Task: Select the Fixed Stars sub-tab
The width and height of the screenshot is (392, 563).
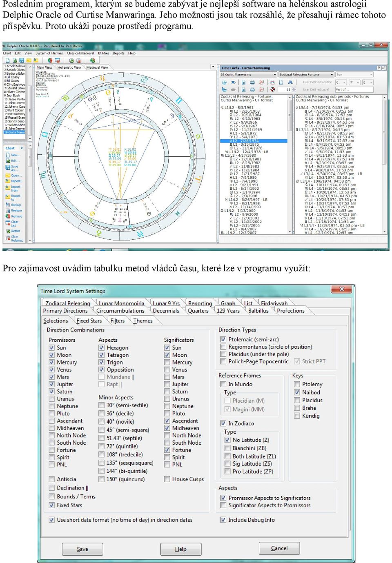Action: pos(89,321)
